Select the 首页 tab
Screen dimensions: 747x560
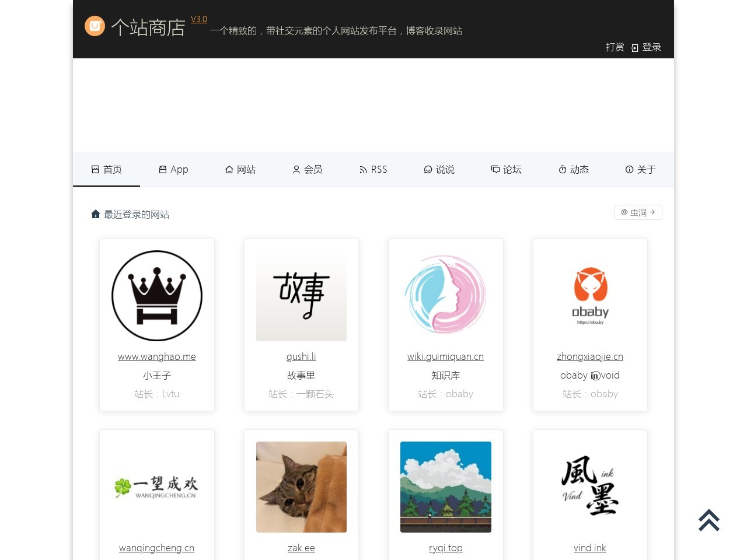click(x=107, y=169)
